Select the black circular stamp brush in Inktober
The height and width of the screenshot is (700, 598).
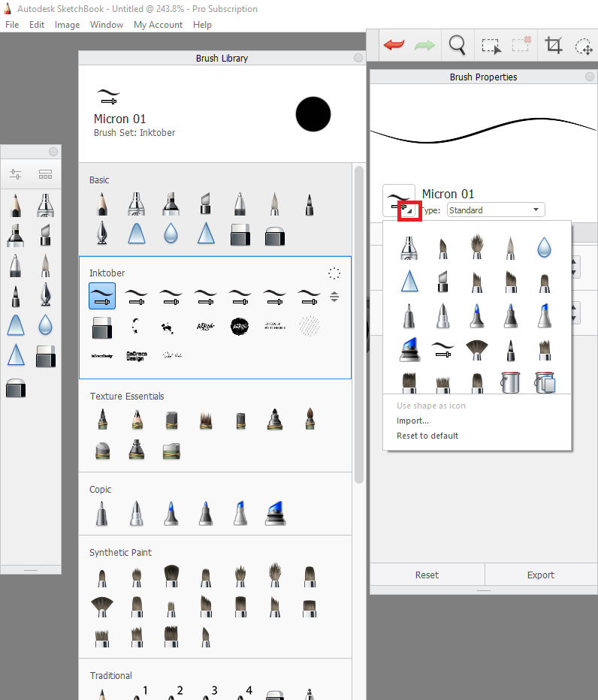(x=240, y=326)
